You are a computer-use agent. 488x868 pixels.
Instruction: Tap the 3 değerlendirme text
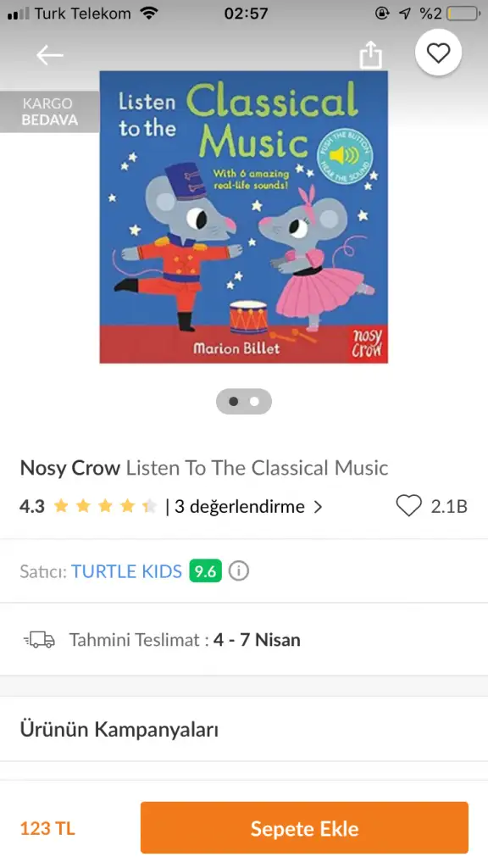pos(240,507)
